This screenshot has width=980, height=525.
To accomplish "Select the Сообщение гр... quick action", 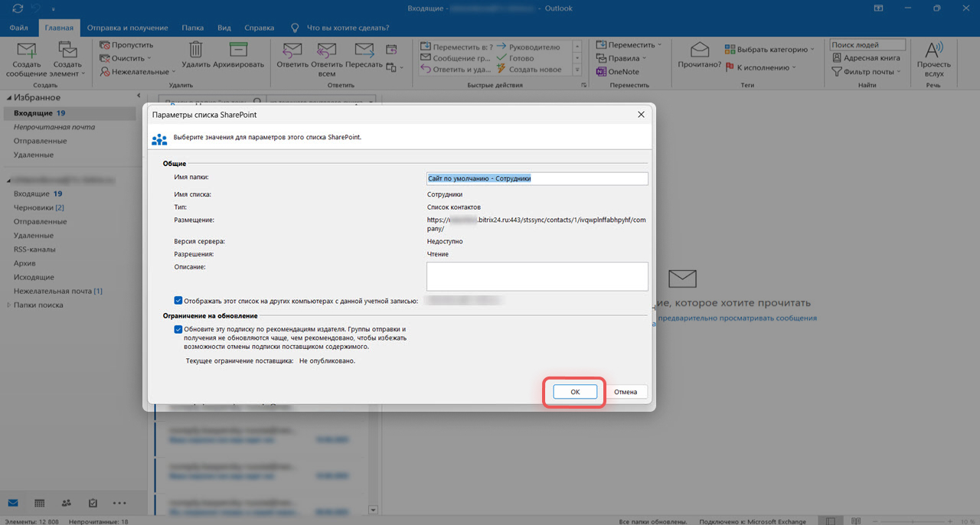I will coord(456,57).
